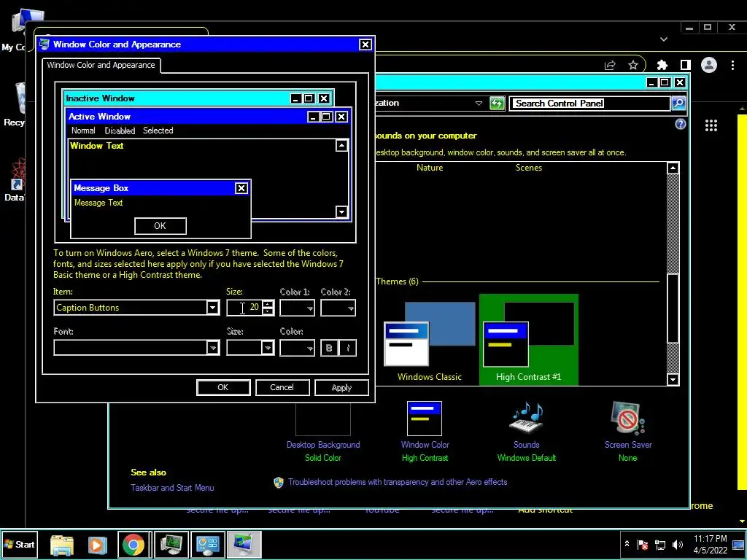Click the Disabled menu item in preview
Image resolution: width=747 pixels, height=560 pixels.
[120, 131]
